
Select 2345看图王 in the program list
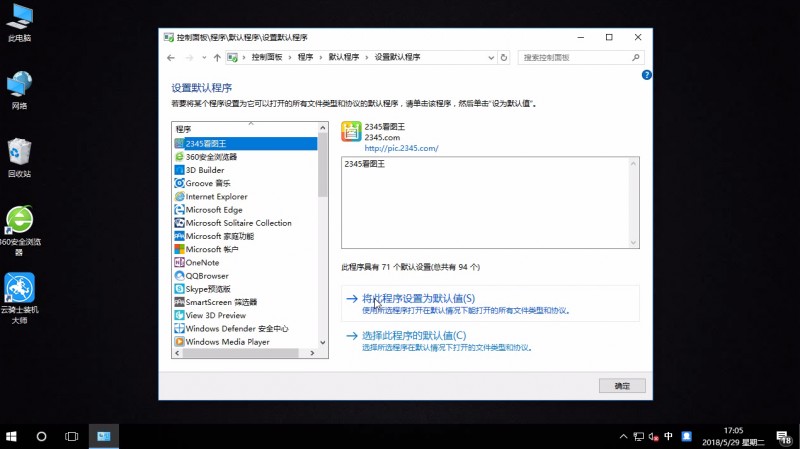coord(245,144)
